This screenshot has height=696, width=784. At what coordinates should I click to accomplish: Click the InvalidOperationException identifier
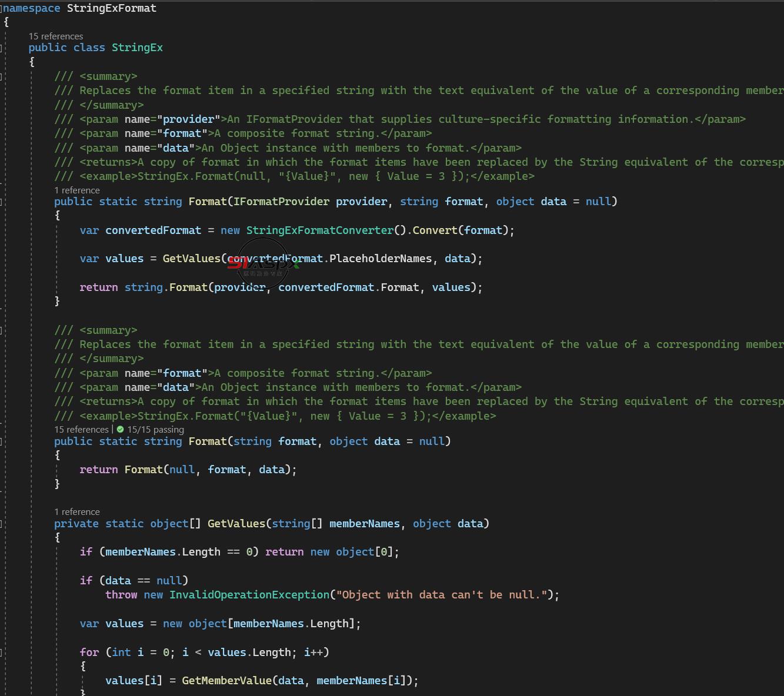coord(249,595)
